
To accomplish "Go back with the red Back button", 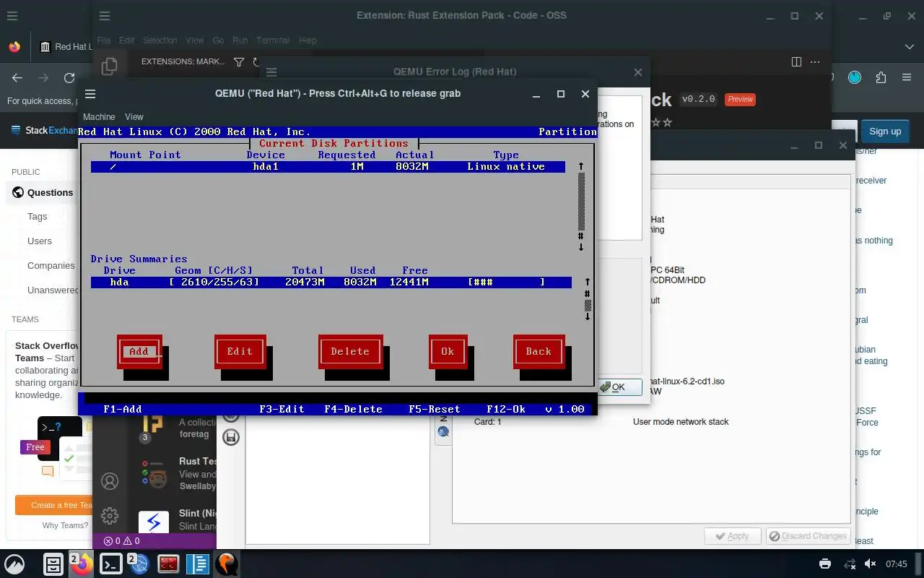I will coord(539,352).
